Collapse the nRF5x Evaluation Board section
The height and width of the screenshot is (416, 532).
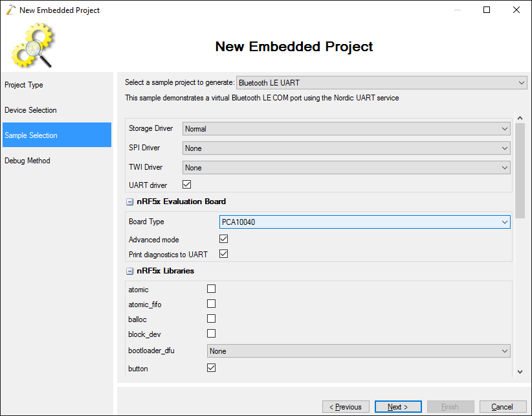click(x=129, y=202)
